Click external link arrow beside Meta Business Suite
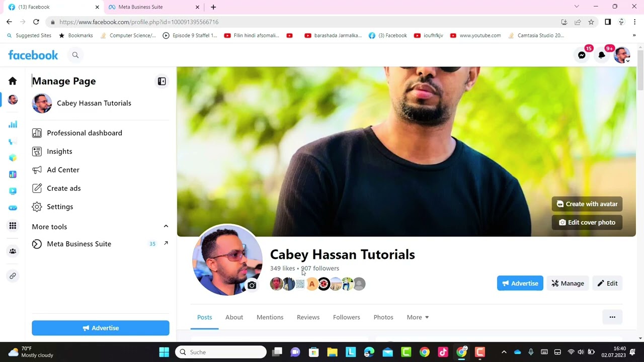Viewport: 644px width, 362px height. (166, 243)
